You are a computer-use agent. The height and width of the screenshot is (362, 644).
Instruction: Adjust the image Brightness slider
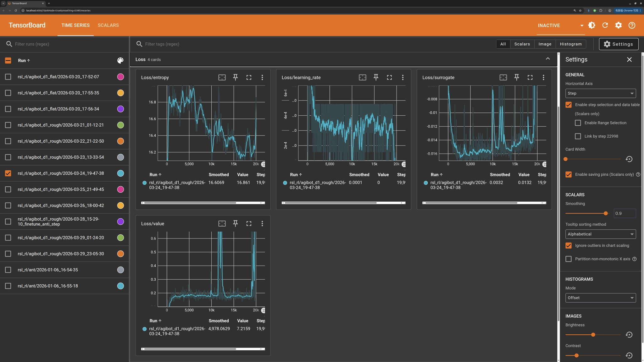coord(593,335)
